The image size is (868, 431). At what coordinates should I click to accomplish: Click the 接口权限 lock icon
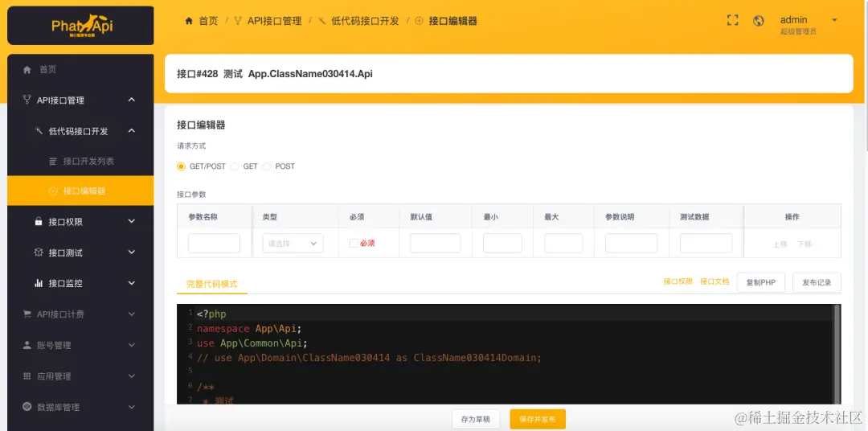[x=39, y=222]
